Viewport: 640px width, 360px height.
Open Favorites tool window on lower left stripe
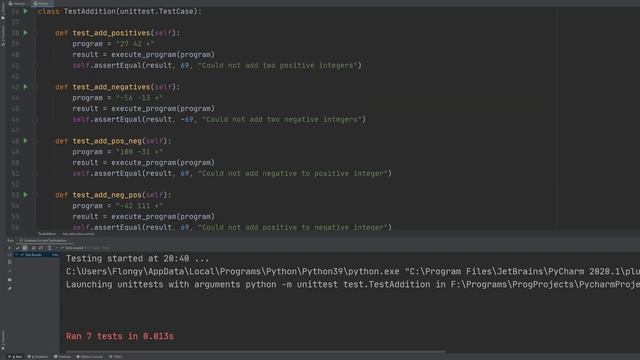(3, 340)
